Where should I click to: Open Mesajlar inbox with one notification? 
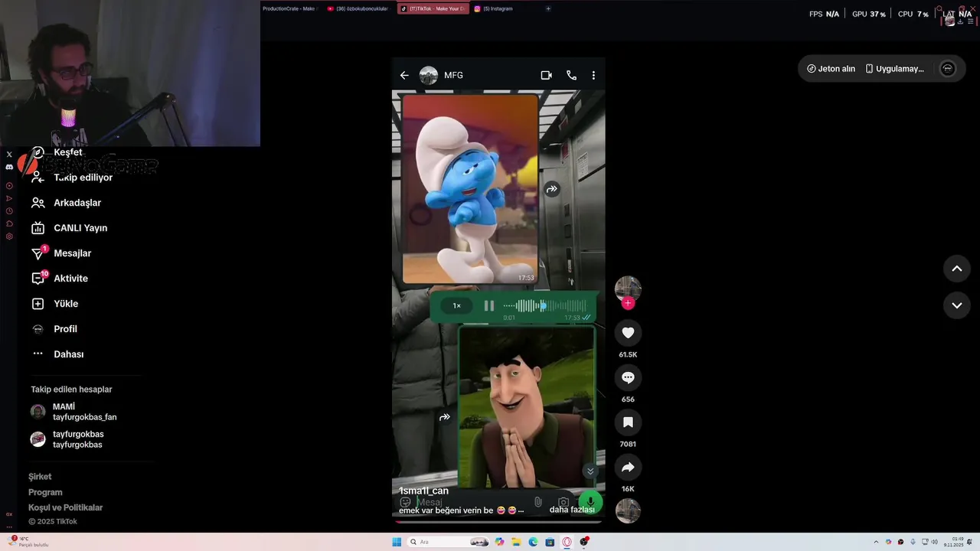(61, 253)
